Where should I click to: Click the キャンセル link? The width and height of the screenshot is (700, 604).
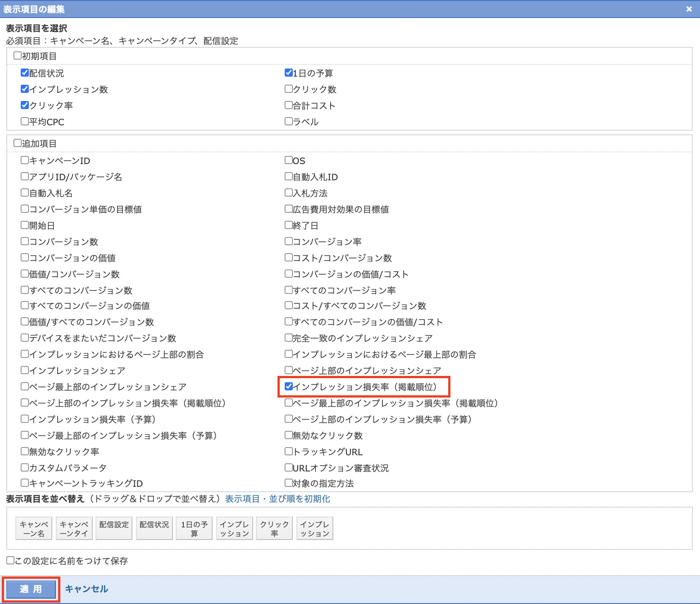(86, 589)
